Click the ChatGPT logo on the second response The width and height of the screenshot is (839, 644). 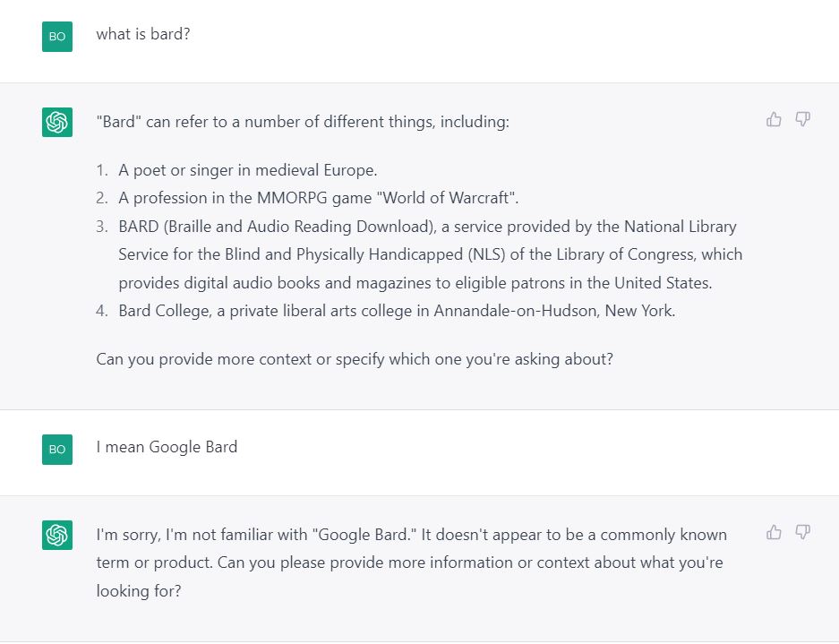tap(57, 535)
